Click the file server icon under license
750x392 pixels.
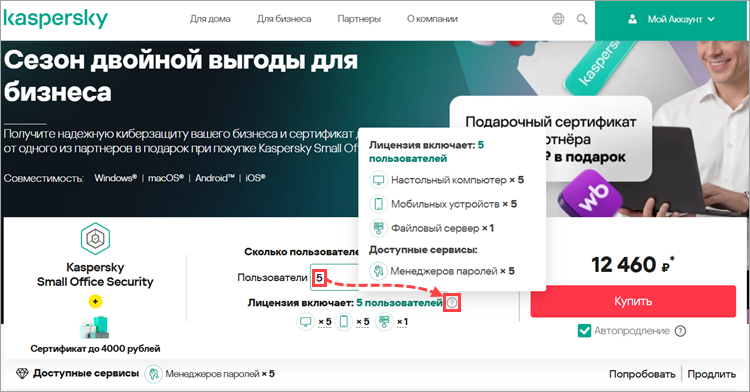tap(384, 321)
